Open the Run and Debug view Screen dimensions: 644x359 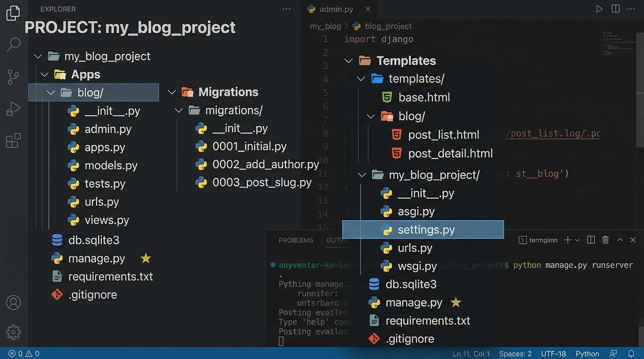point(13,109)
